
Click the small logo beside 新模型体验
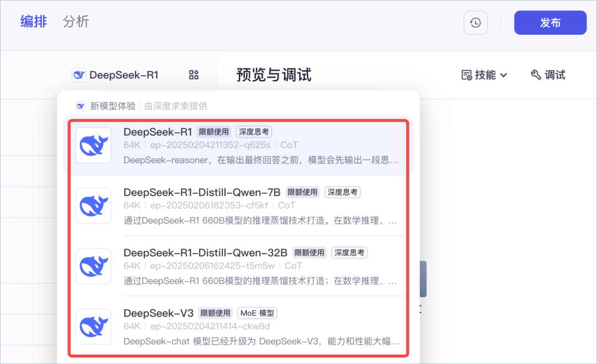click(80, 105)
